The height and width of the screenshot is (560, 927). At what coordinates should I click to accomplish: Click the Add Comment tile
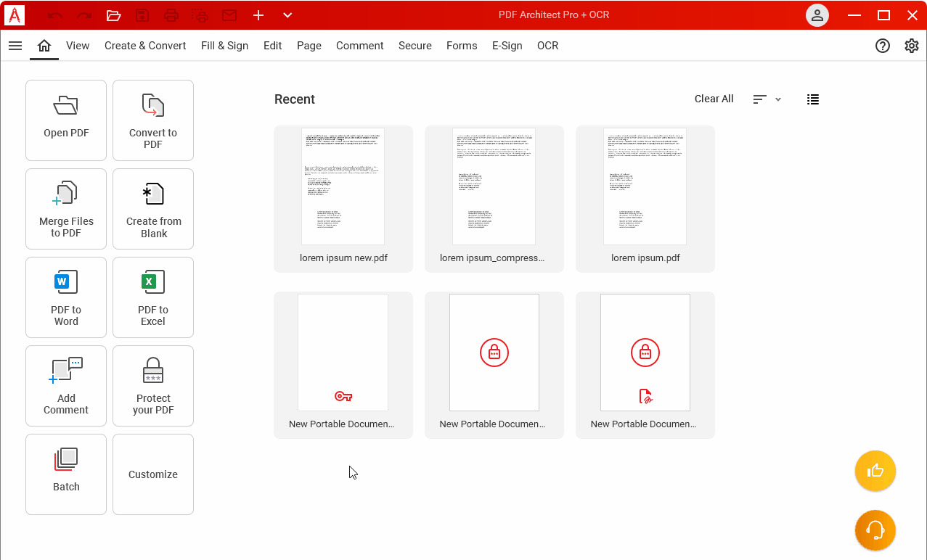point(66,386)
